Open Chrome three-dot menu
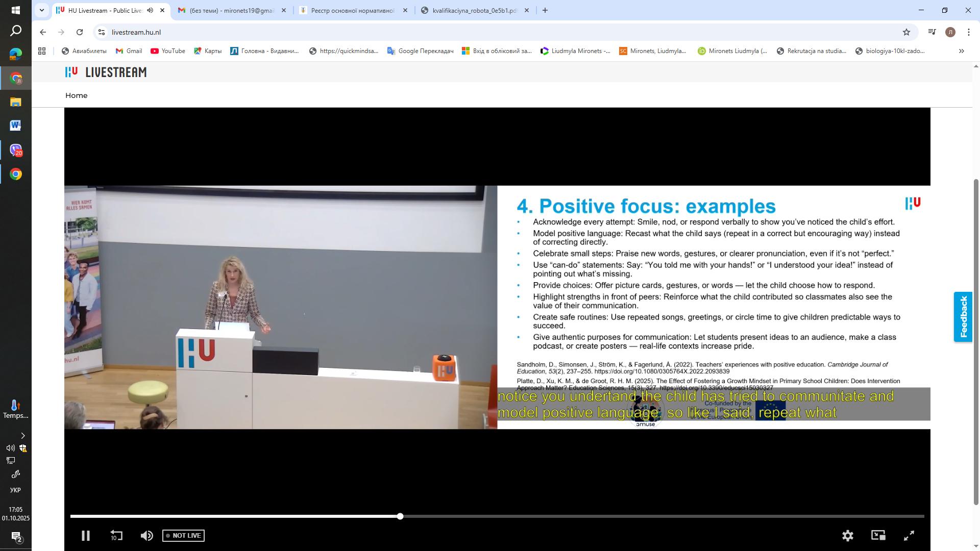The width and height of the screenshot is (980, 551). (968, 32)
